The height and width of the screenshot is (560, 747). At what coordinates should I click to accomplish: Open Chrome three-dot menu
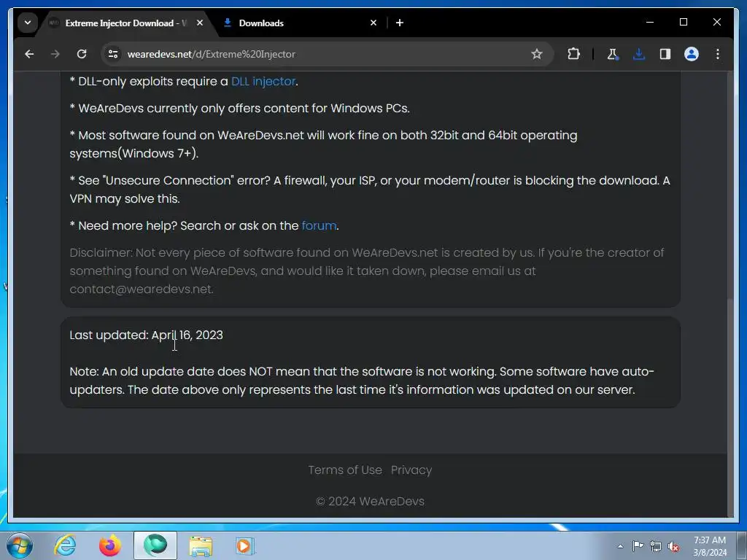coord(718,54)
